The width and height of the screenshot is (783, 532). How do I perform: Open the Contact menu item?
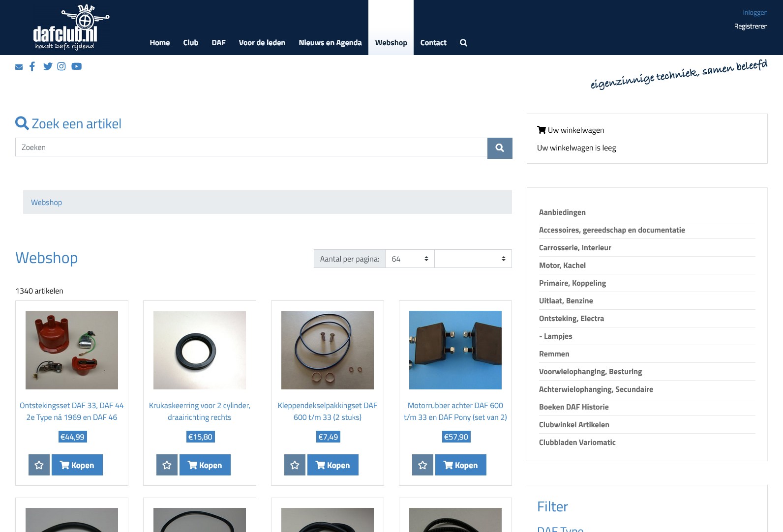point(433,43)
